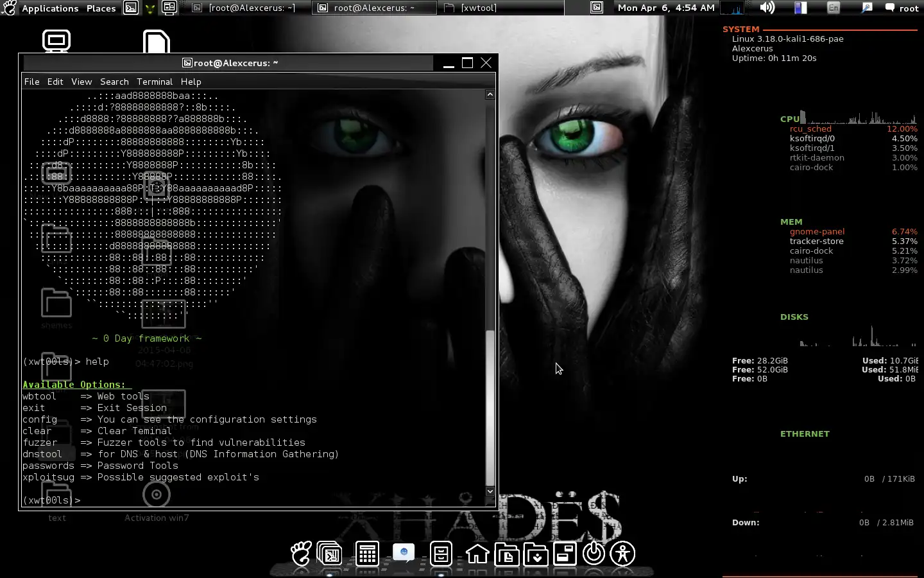Click the 'dnstool' option in terminal output
The height and width of the screenshot is (578, 924).
click(x=42, y=454)
